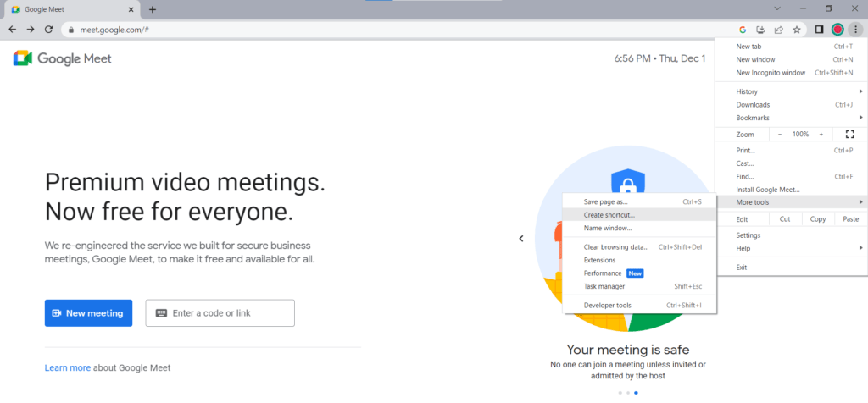Increase zoom with the plus button

click(x=821, y=134)
